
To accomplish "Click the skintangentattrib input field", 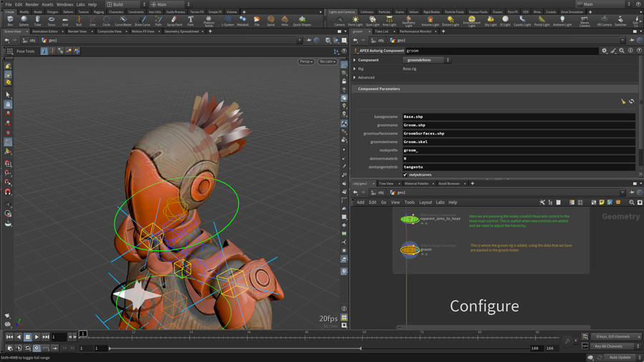I will [x=519, y=167].
